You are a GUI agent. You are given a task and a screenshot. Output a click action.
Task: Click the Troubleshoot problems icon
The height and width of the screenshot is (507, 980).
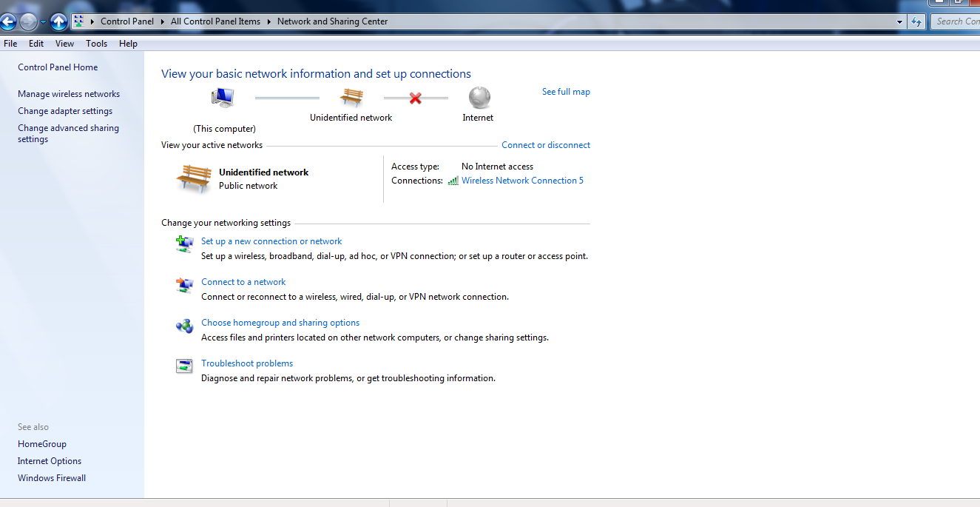point(184,366)
